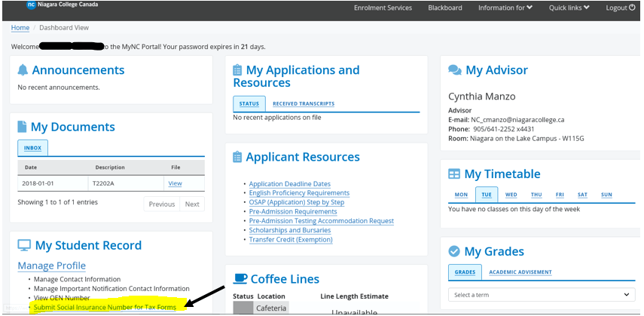Select the WED tab in My Timetable
644x316 pixels.
[511, 195]
